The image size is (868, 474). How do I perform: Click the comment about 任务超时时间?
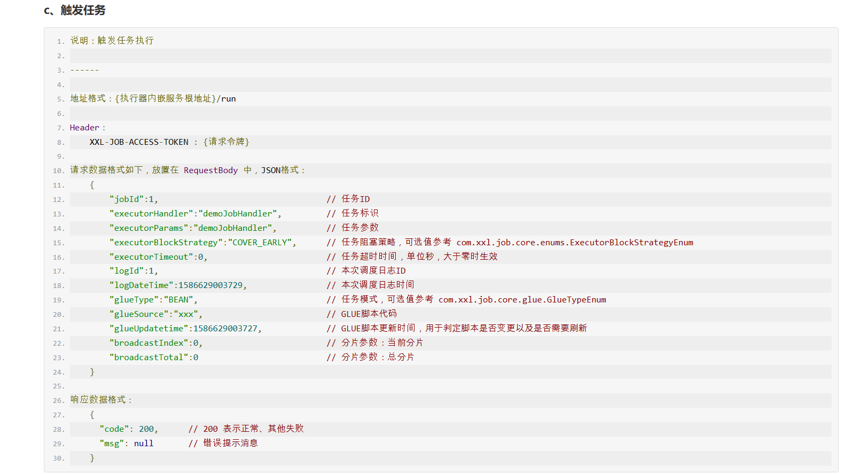412,257
